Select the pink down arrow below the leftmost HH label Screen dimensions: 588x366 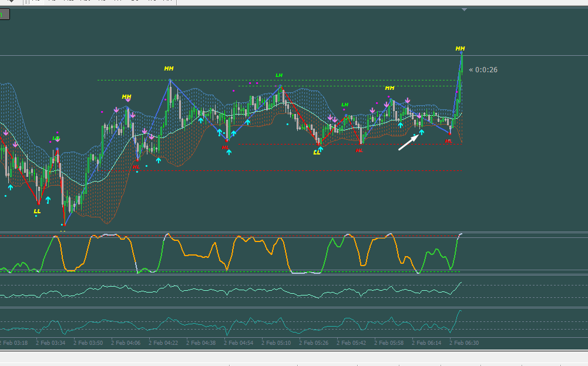[x=128, y=100]
